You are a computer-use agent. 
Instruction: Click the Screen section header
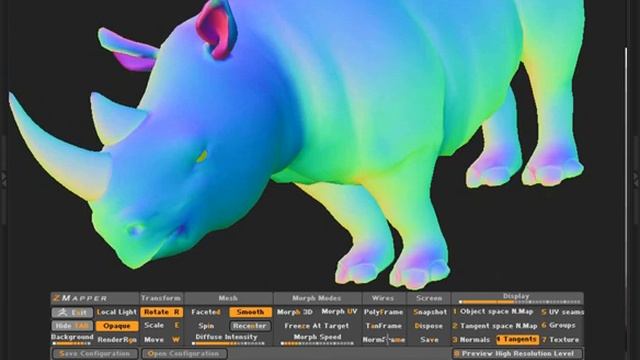[429, 298]
